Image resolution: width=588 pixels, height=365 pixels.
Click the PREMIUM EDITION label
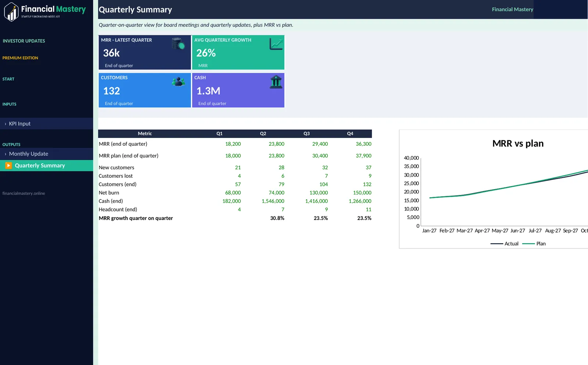tap(20, 58)
